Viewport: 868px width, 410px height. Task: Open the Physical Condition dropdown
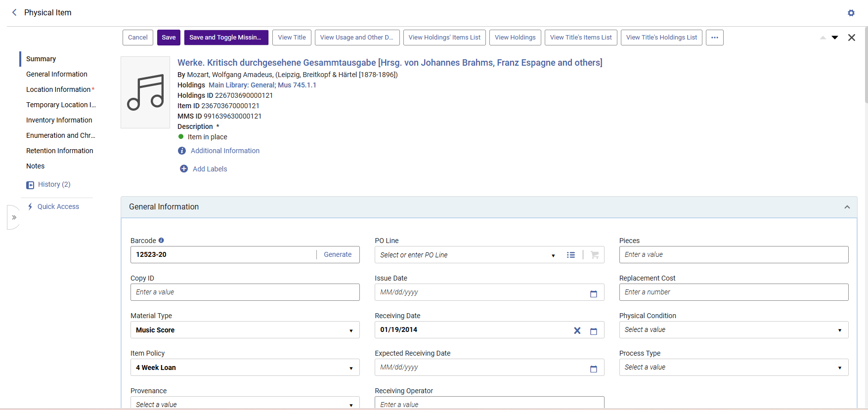click(x=734, y=330)
